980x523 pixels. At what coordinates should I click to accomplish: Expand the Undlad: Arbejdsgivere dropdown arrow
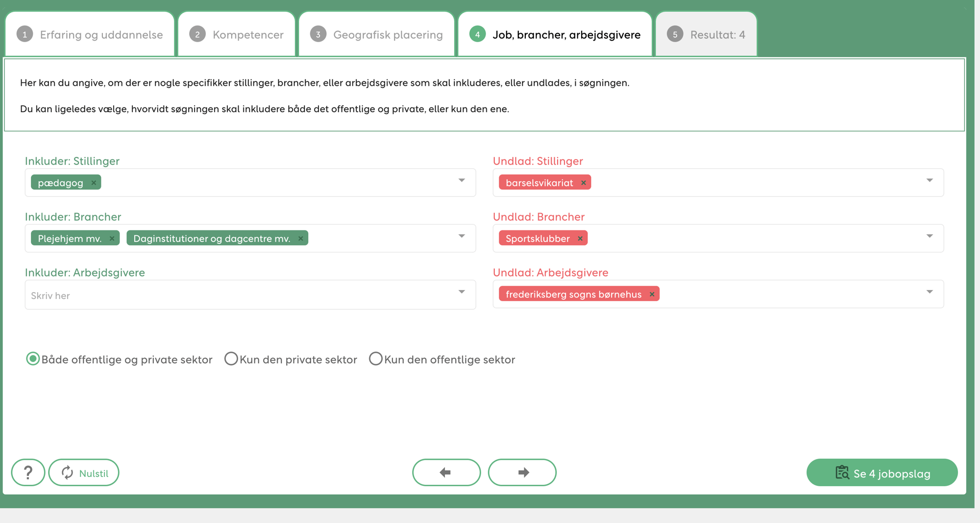click(930, 292)
